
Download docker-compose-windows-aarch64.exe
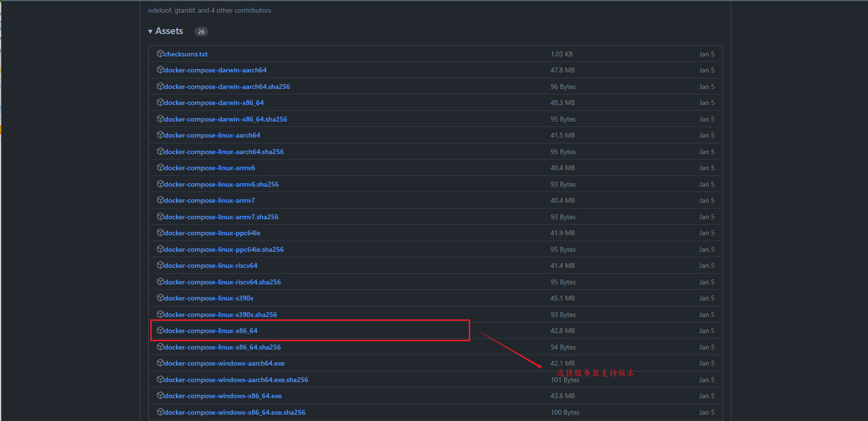coord(224,363)
